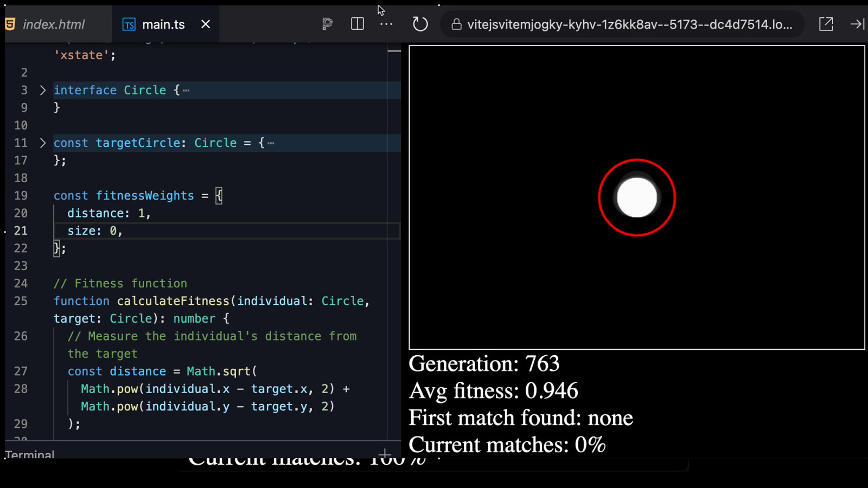The width and height of the screenshot is (868, 488).
Task: Click the 'First match found: none' text
Action: pyautogui.click(x=521, y=418)
